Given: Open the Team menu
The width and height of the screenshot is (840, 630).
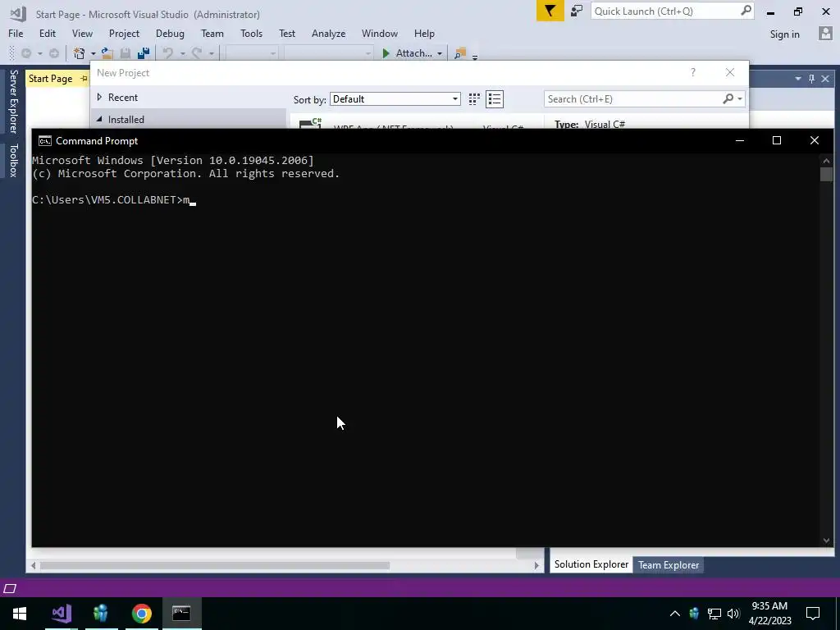Looking at the screenshot, I should tap(212, 33).
